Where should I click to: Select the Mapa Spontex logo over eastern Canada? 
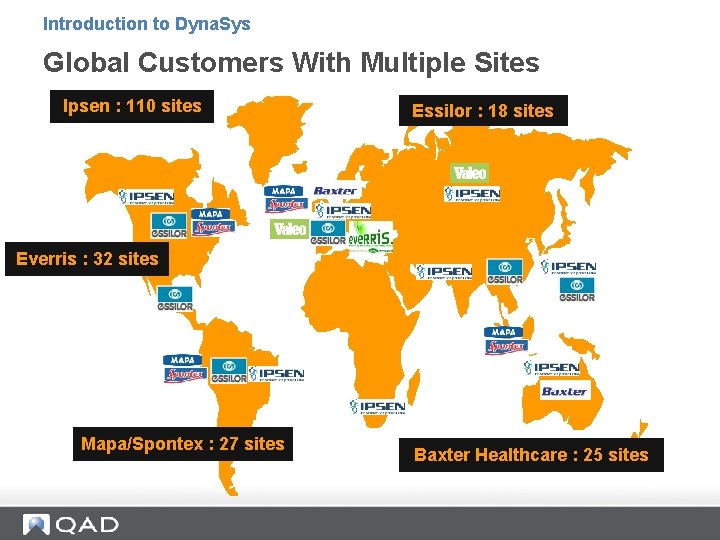[213, 222]
